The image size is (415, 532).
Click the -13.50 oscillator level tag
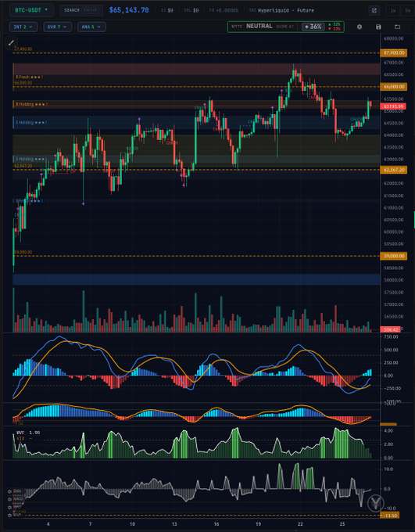pyautogui.click(x=390, y=516)
